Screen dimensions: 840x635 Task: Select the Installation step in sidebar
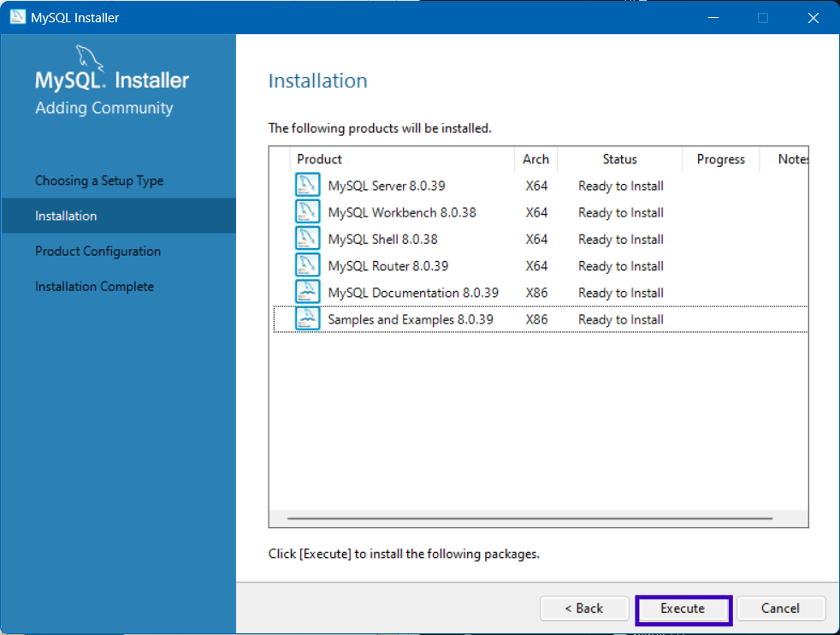(x=118, y=216)
